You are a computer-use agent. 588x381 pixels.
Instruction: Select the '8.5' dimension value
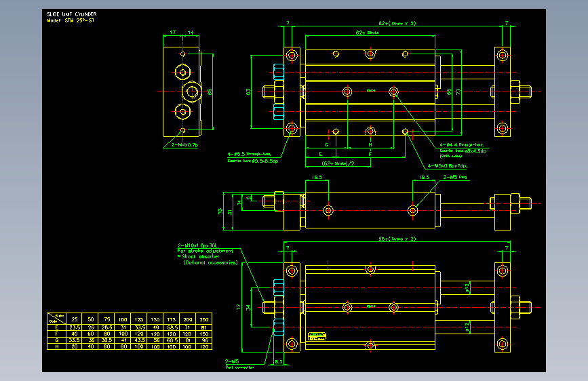tap(279, 362)
